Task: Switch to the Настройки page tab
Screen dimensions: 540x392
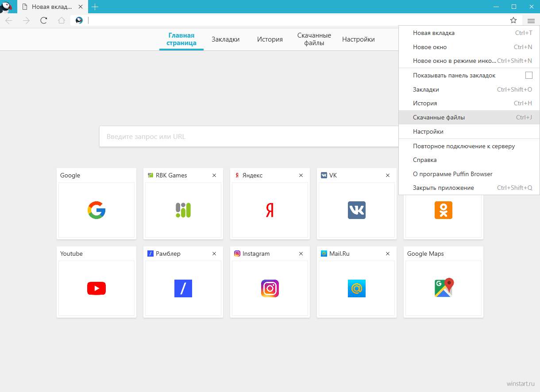Action: coord(359,39)
